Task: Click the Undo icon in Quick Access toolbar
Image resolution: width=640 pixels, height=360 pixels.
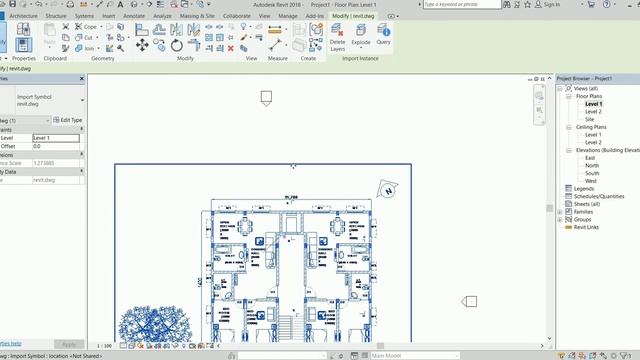Action: point(39,4)
